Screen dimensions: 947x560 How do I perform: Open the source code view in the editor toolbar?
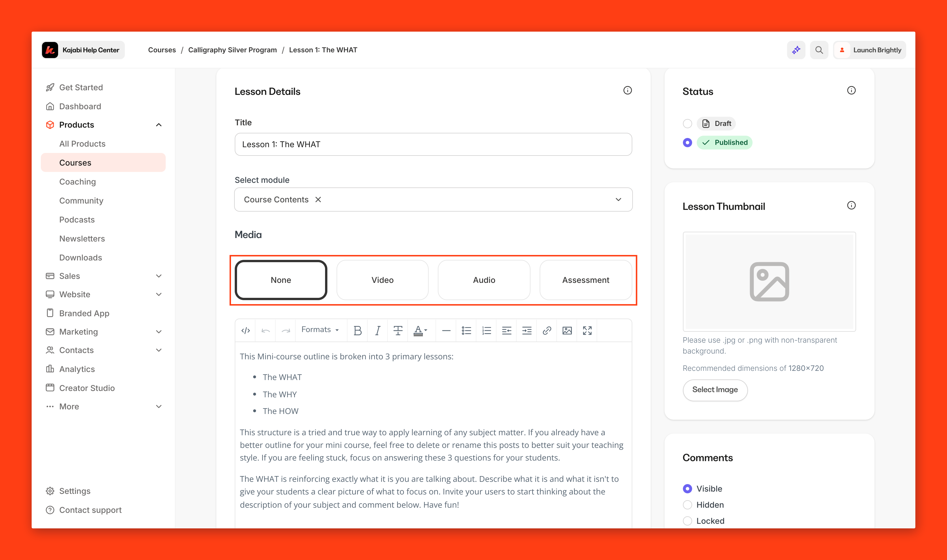pyautogui.click(x=245, y=331)
